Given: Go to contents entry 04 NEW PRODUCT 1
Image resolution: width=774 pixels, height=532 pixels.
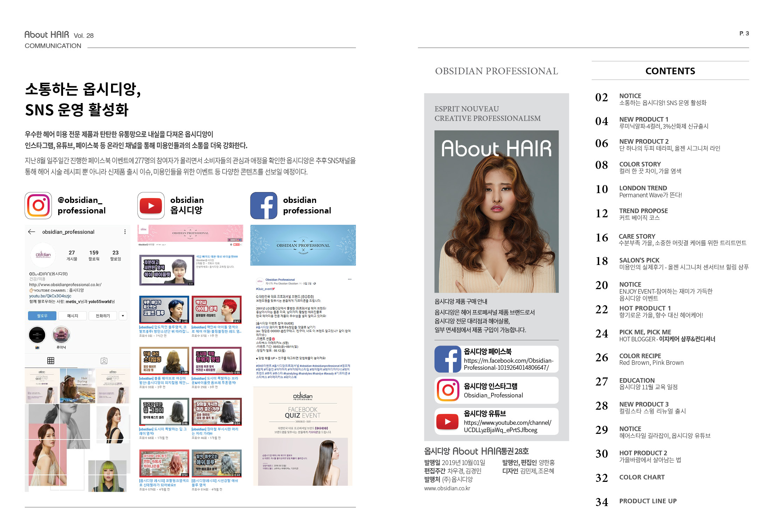Looking at the screenshot, I should (x=652, y=122).
